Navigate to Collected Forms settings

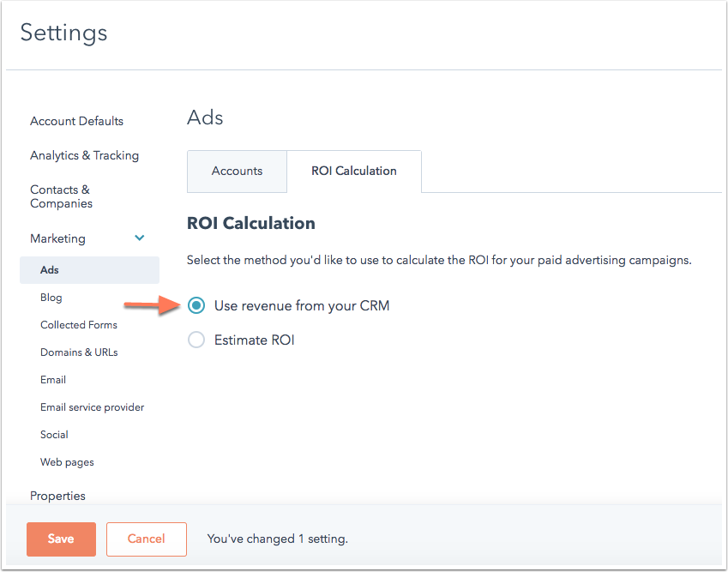tap(79, 325)
